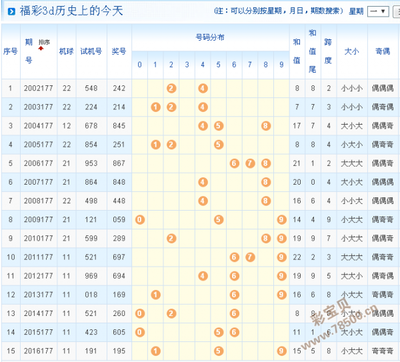Viewport: 400px width, 362px height.
Task: Click orange ball 7 in row 2006177
Action: pos(250,163)
